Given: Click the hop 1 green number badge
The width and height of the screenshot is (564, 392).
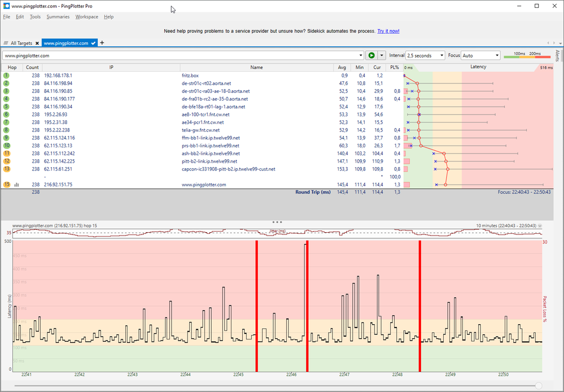Looking at the screenshot, I should coord(6,75).
